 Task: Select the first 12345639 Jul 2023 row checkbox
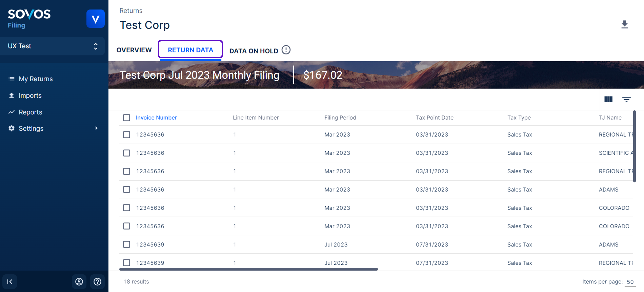[126, 244]
